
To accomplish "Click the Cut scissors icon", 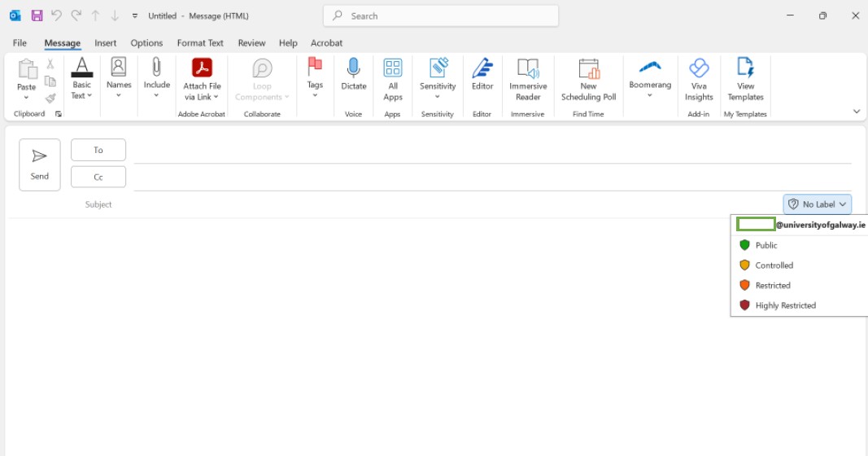I will [x=50, y=64].
